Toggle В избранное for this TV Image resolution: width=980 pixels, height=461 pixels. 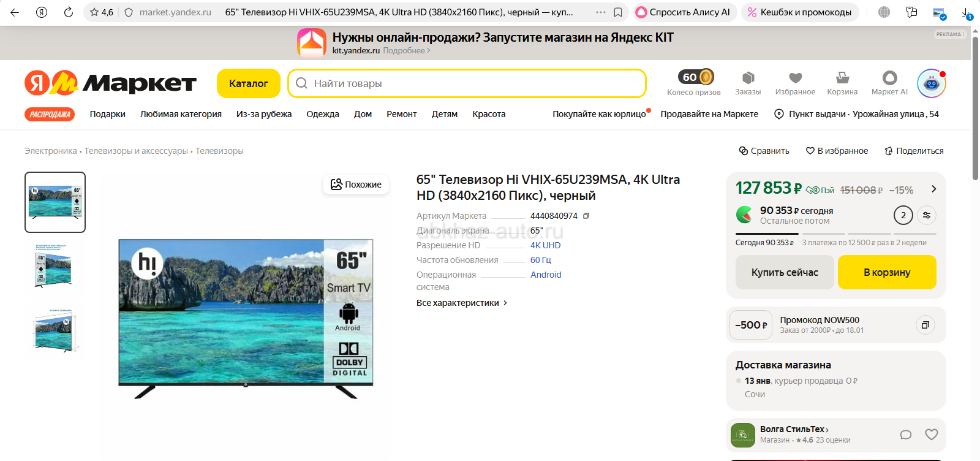click(837, 151)
